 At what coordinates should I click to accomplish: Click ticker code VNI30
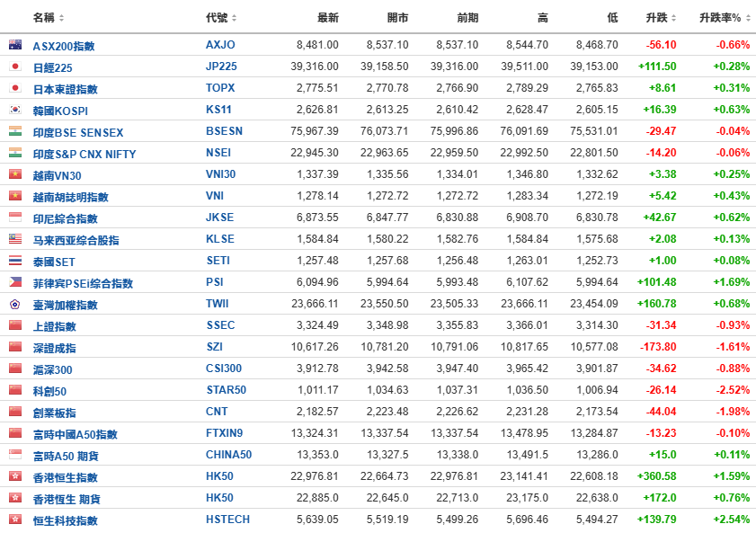pyautogui.click(x=221, y=174)
